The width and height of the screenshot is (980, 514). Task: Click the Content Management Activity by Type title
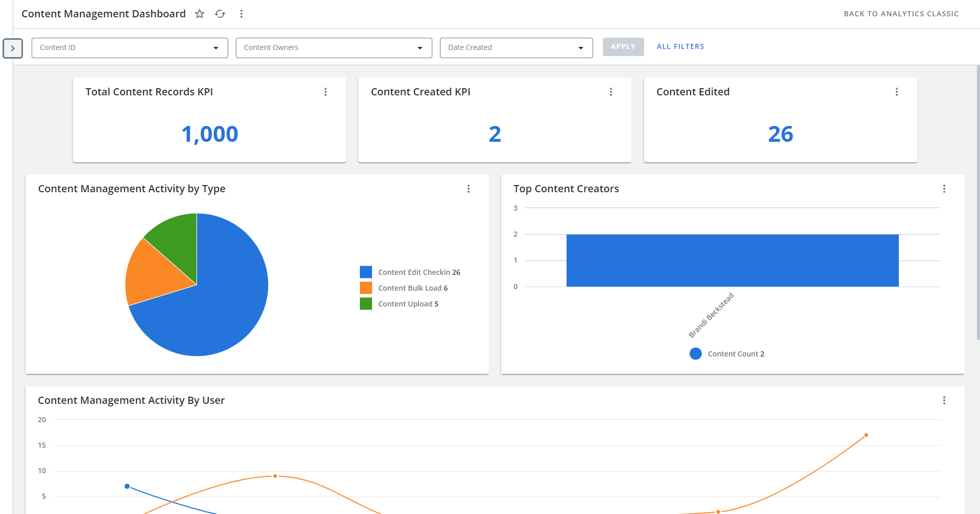pos(132,189)
